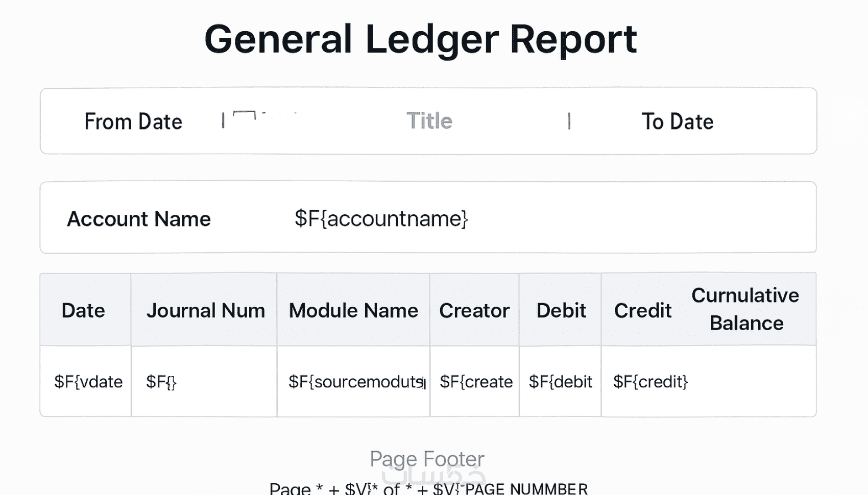This screenshot has width=868, height=495.
Task: Click the Account Name label
Action: coord(139,219)
